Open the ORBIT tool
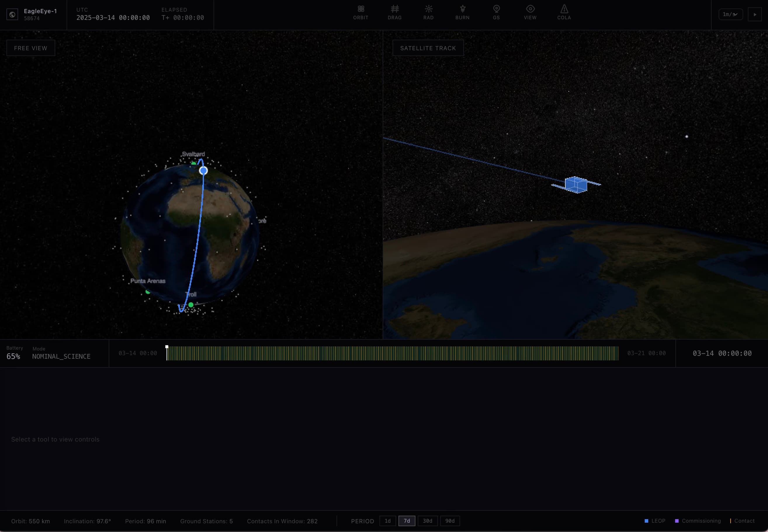Image resolution: width=768 pixels, height=532 pixels. pos(361,13)
